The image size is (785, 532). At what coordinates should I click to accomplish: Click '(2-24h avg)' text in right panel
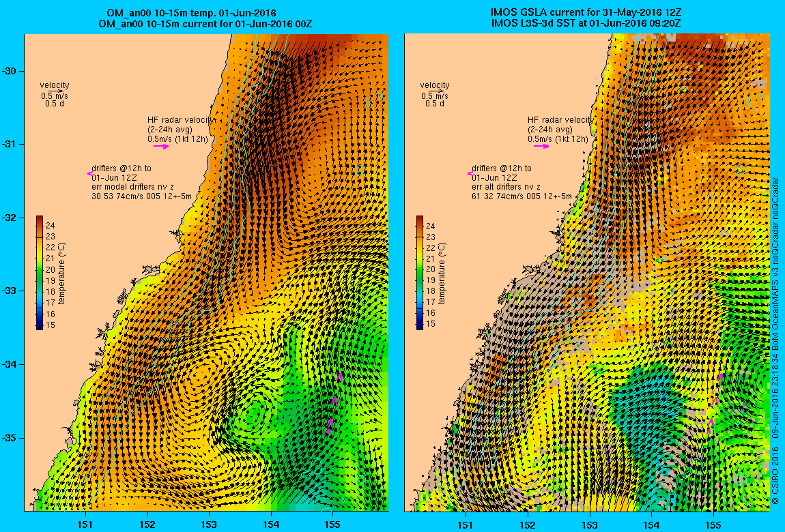point(549,130)
